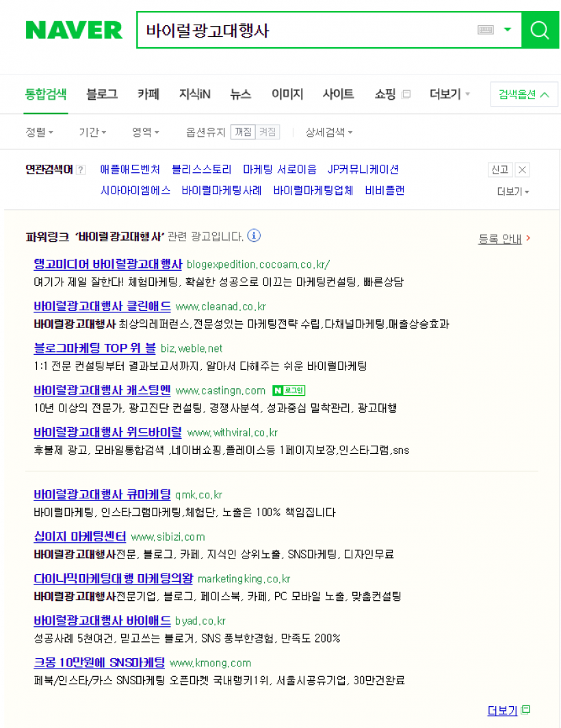This screenshot has width=561, height=728.
Task: Collapse the 검색옵션 panel
Action: pyautogui.click(x=524, y=94)
